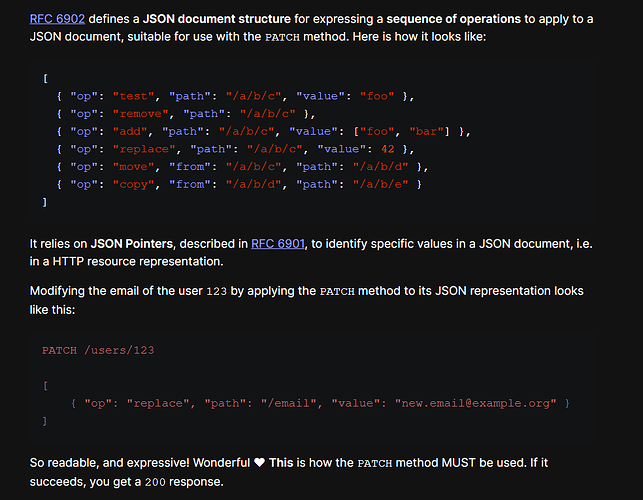The width and height of the screenshot is (643, 500).
Task: Open the RFC 6902 link
Action: (56, 18)
